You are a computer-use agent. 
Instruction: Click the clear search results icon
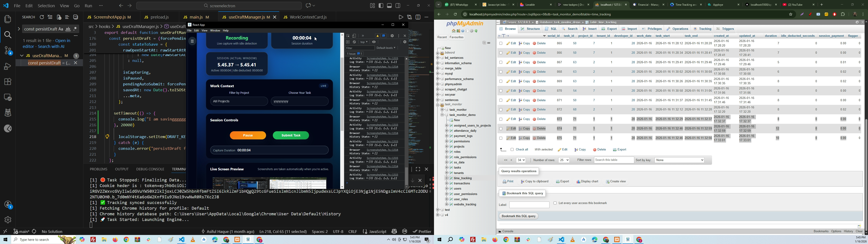point(50,17)
